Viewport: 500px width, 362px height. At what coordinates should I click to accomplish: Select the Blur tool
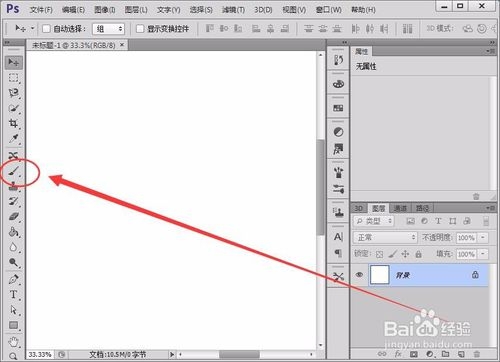pyautogui.click(x=14, y=247)
